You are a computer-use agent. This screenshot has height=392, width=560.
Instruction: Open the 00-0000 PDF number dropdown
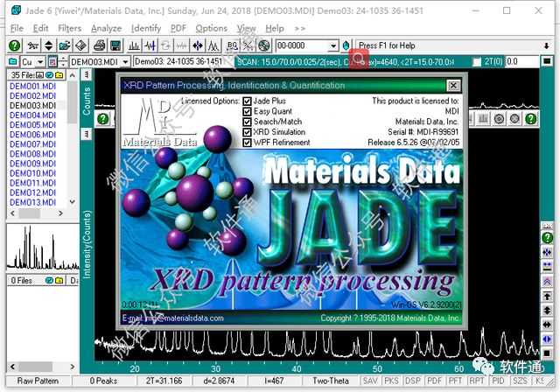333,45
